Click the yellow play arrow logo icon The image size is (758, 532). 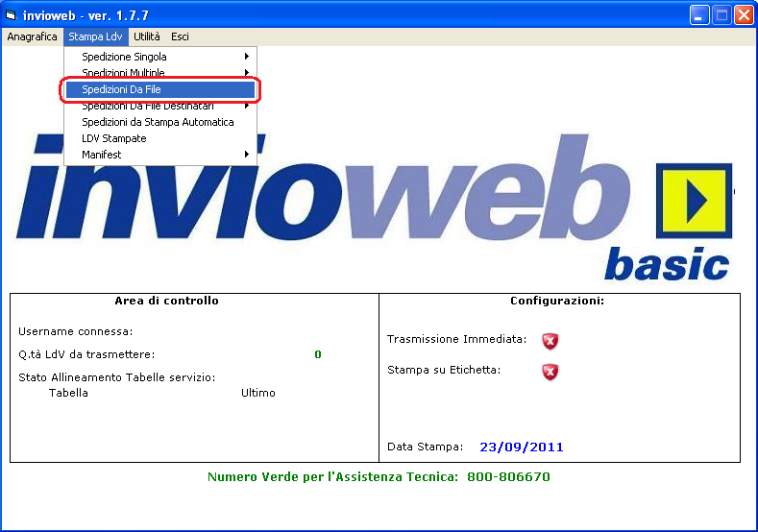click(x=695, y=201)
